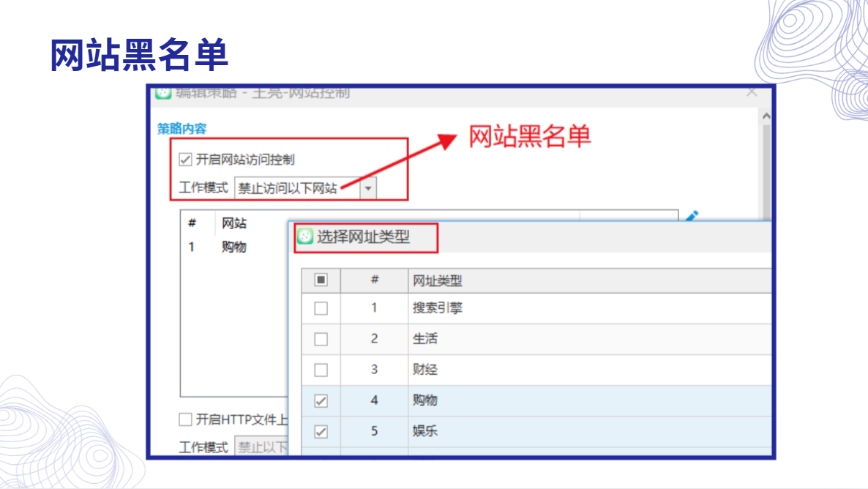Screen dimensions: 868x489
Task: Click green icon beside 选择网址类型 title
Action: click(x=305, y=236)
